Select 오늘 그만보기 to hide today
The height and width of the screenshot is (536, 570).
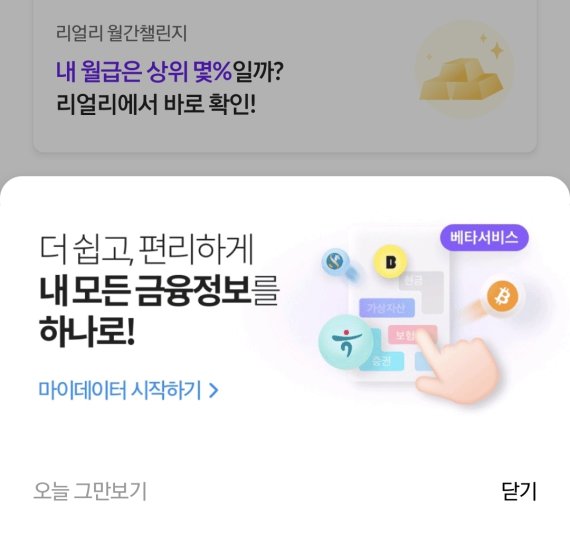[90, 491]
